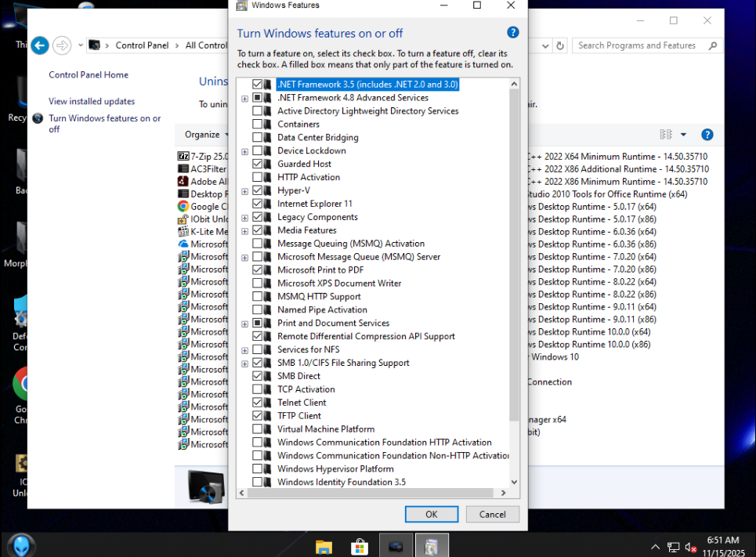This screenshot has width=756, height=557.
Task: Click the network icon in system tray
Action: tap(673, 547)
